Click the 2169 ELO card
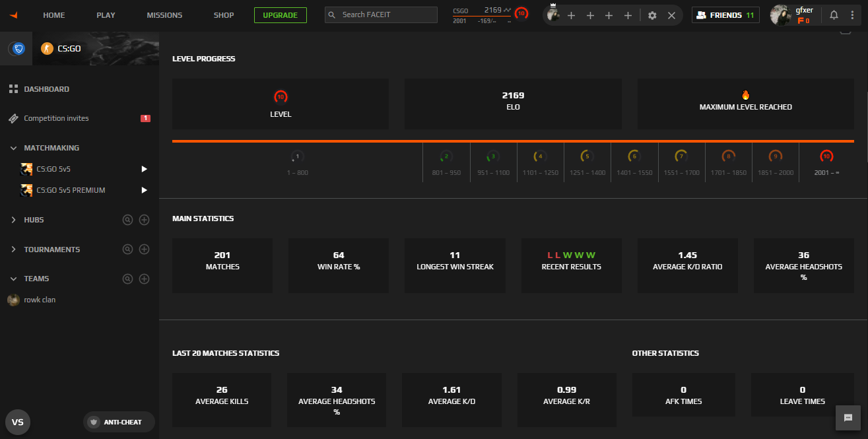Screen dimensions: 868x439 (513, 104)
